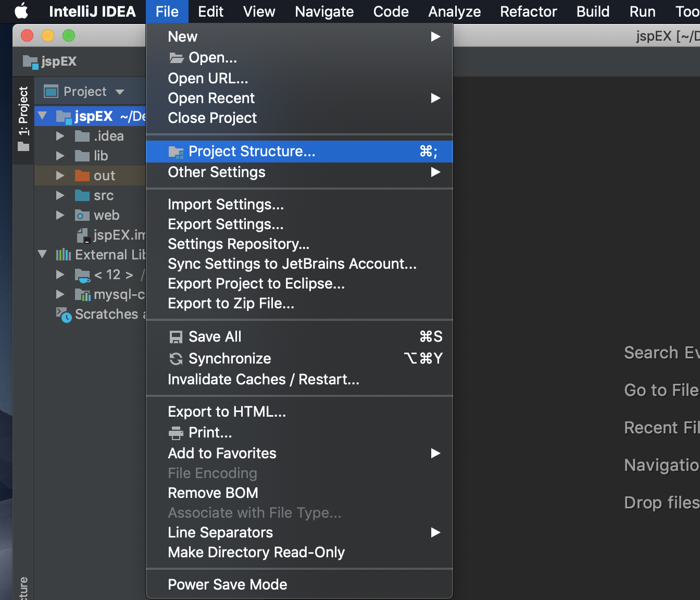Choose Close Project menu item
Viewport: 700px width, 600px height.
[299, 118]
